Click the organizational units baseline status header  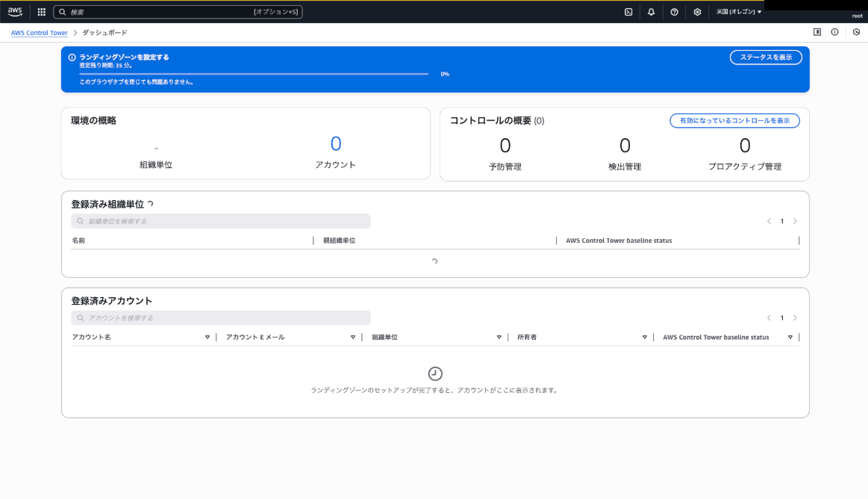(x=619, y=241)
